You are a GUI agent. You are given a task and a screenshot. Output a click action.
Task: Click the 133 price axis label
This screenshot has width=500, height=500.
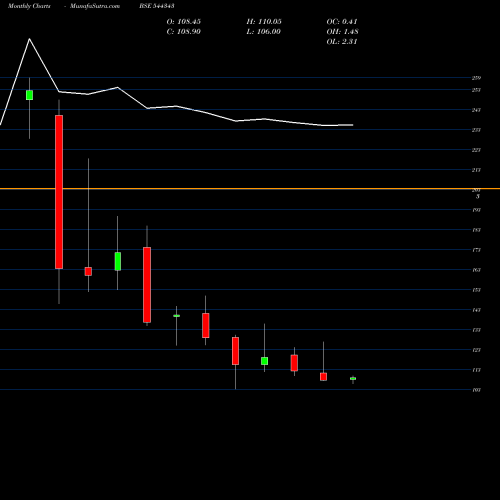[476, 330]
